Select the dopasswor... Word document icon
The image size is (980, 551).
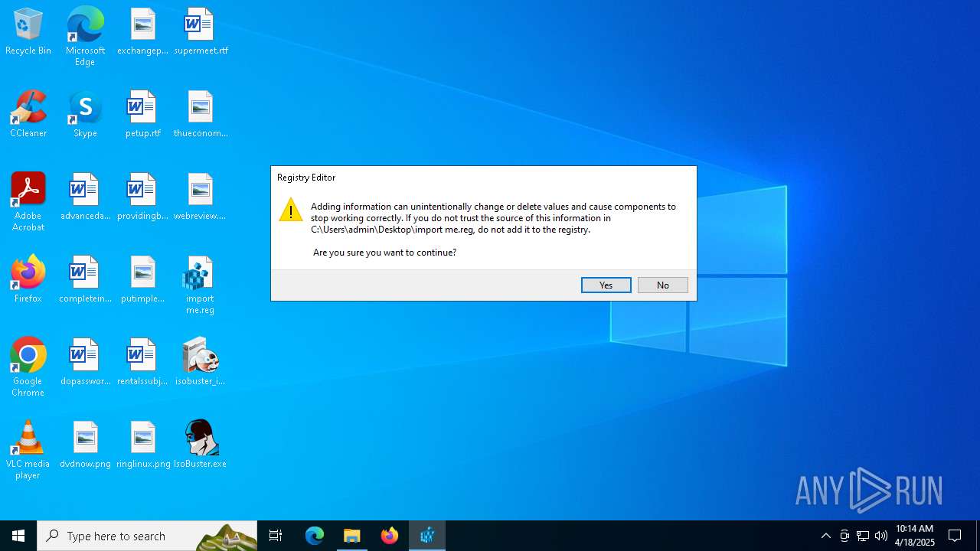[x=85, y=362]
